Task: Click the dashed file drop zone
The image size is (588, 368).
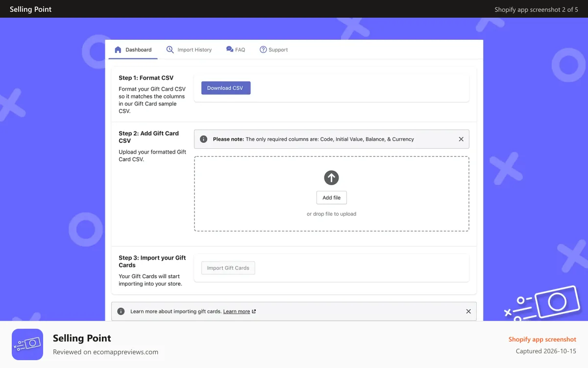Action: (332, 194)
